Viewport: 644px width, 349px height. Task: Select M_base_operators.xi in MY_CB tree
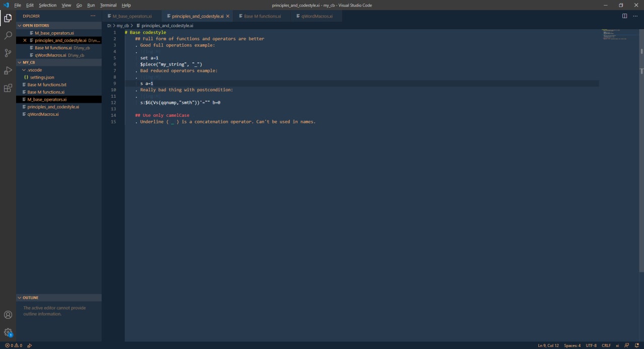point(59,100)
